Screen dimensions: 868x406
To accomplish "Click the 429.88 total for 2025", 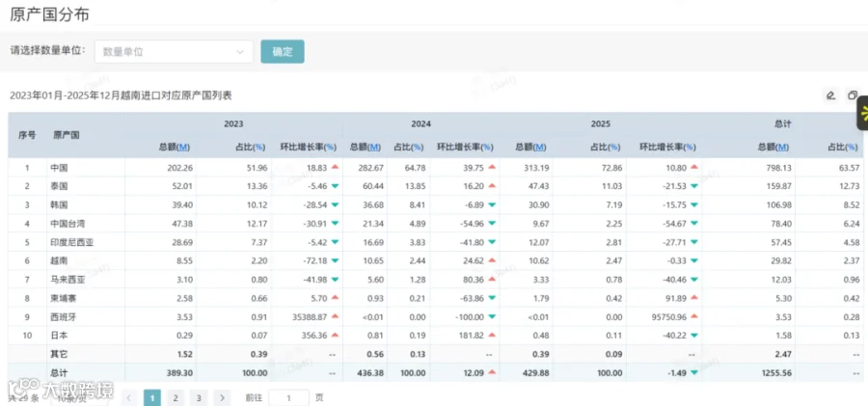I will (537, 373).
